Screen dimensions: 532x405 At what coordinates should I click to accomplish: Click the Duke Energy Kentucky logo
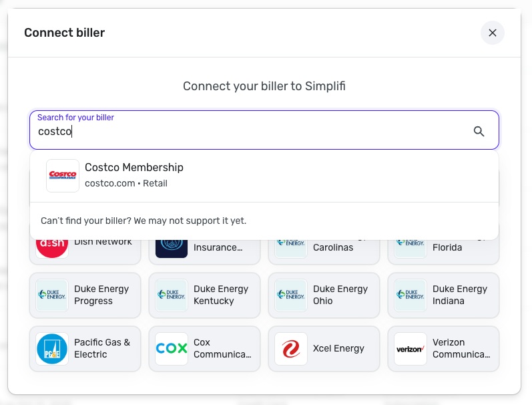tap(172, 295)
